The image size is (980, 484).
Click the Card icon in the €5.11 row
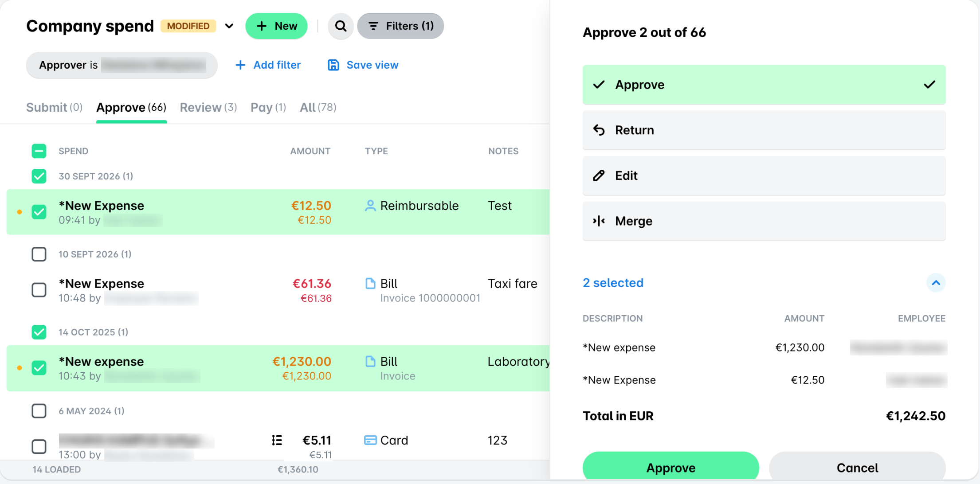(x=370, y=440)
